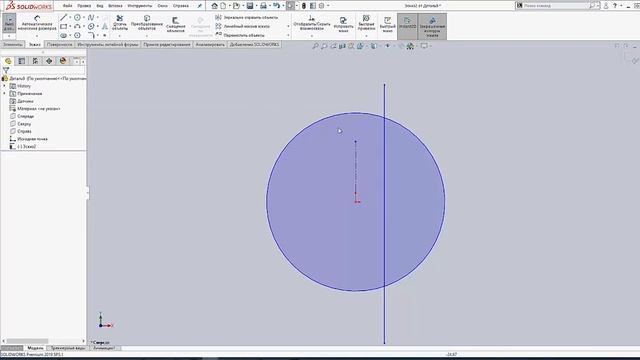Click the Open file icon
The height and width of the screenshot is (360, 640).
pyautogui.click(x=236, y=6)
